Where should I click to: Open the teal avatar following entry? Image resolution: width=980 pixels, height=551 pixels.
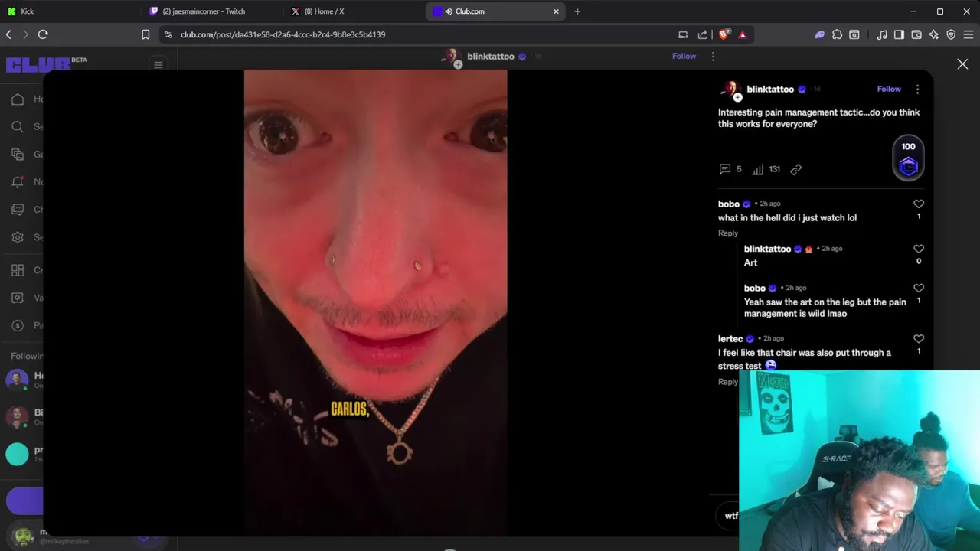click(x=17, y=454)
